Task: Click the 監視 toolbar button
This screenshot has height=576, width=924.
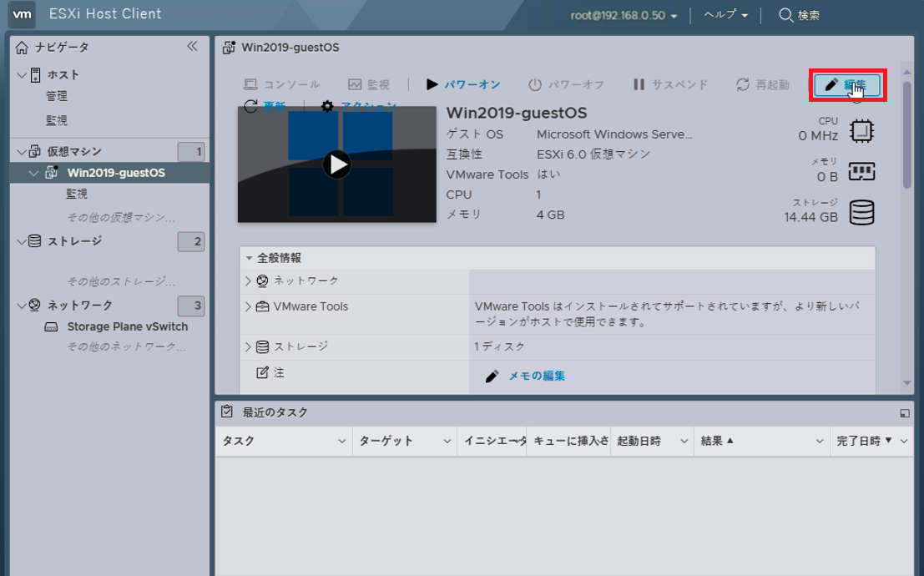Action: [369, 84]
